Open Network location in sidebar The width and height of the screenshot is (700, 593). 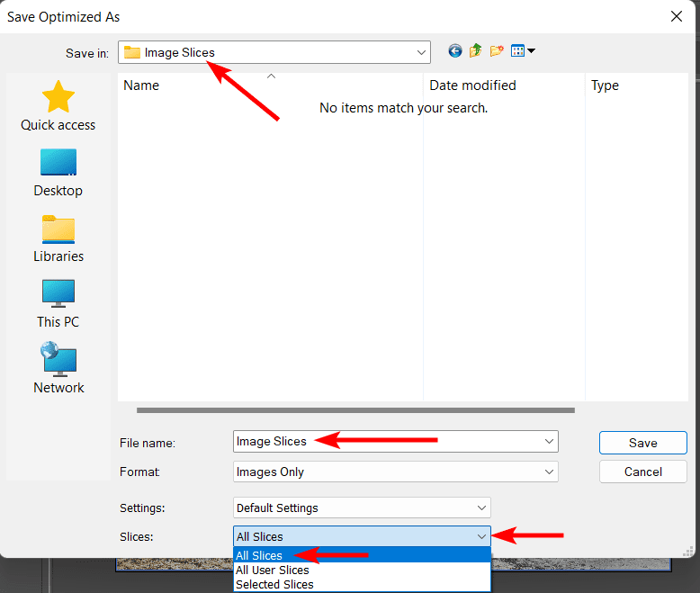pyautogui.click(x=58, y=370)
